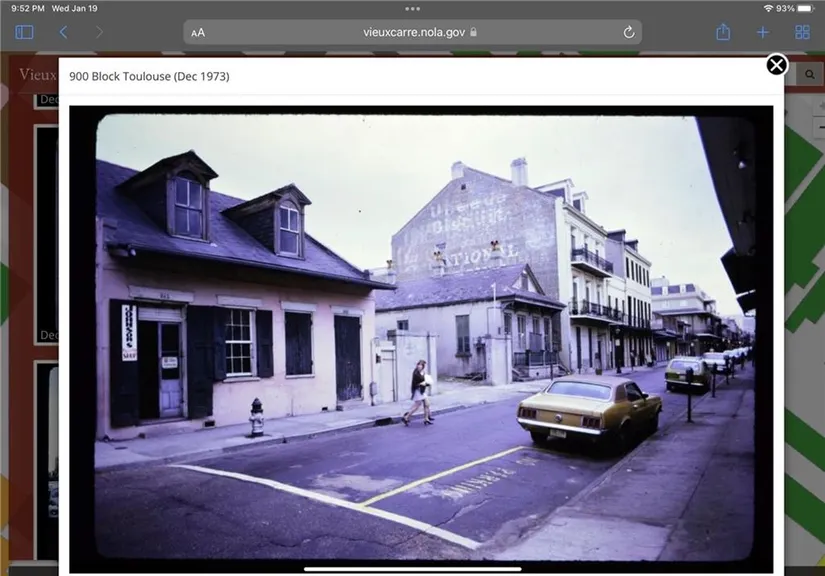Click the Vieux site heading behind dialog
825x576 pixels.
coord(35,74)
